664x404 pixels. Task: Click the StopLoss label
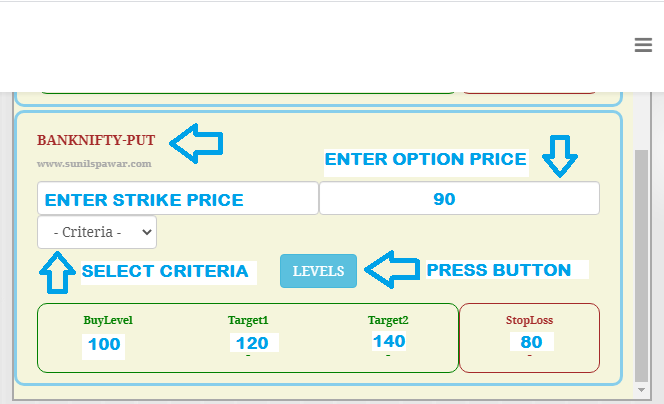click(529, 321)
